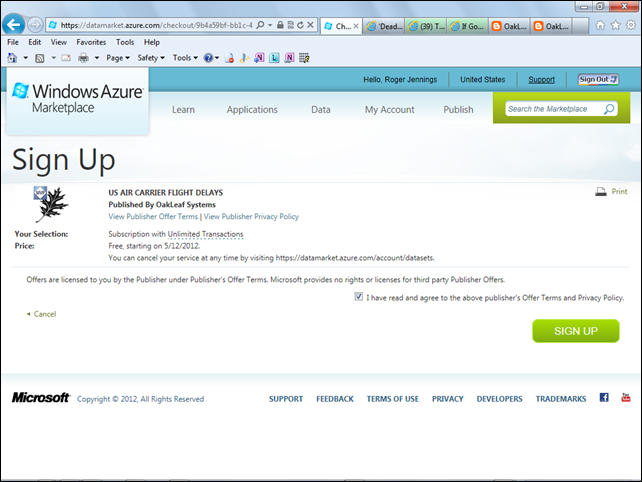Expand the feeds dropdown arrow
642x482 pixels.
(x=53, y=58)
